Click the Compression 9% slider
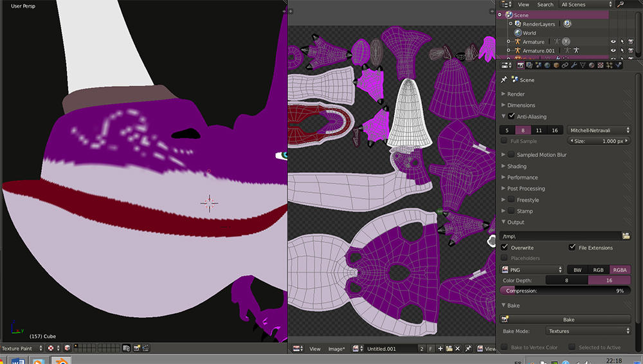This screenshot has height=364, width=643. tap(565, 291)
